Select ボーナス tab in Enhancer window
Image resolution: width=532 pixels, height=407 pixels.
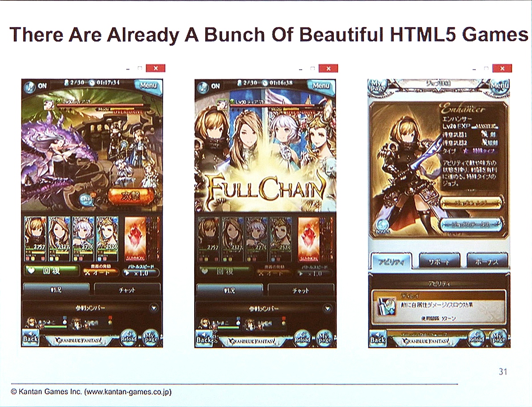(x=487, y=261)
